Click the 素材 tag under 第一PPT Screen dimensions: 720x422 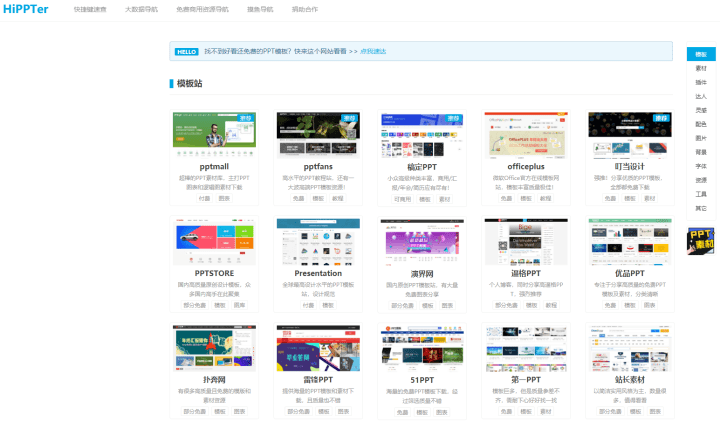pos(546,411)
